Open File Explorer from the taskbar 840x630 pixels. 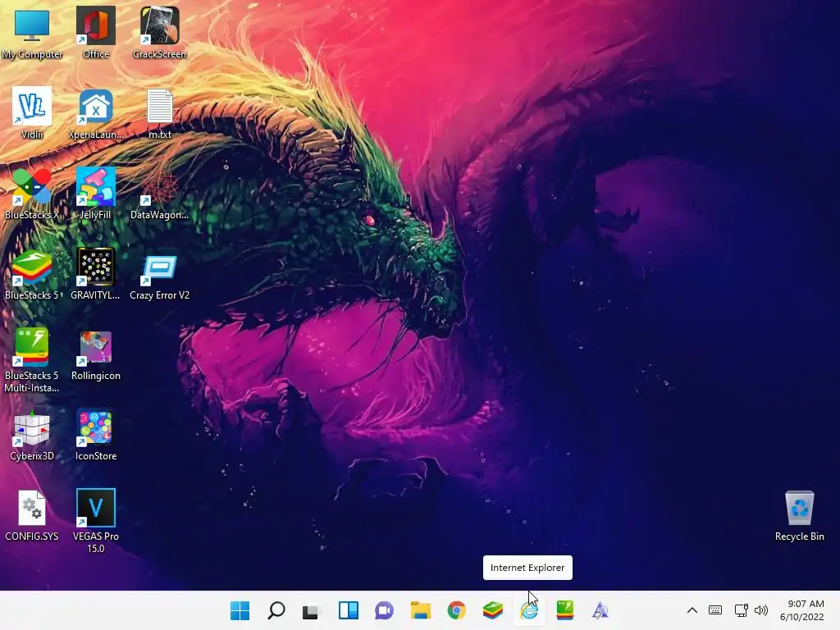[421, 610]
